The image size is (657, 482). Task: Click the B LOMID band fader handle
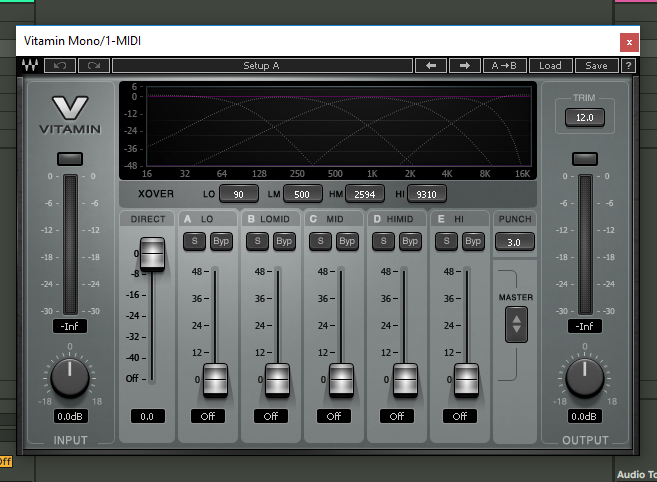coord(277,380)
